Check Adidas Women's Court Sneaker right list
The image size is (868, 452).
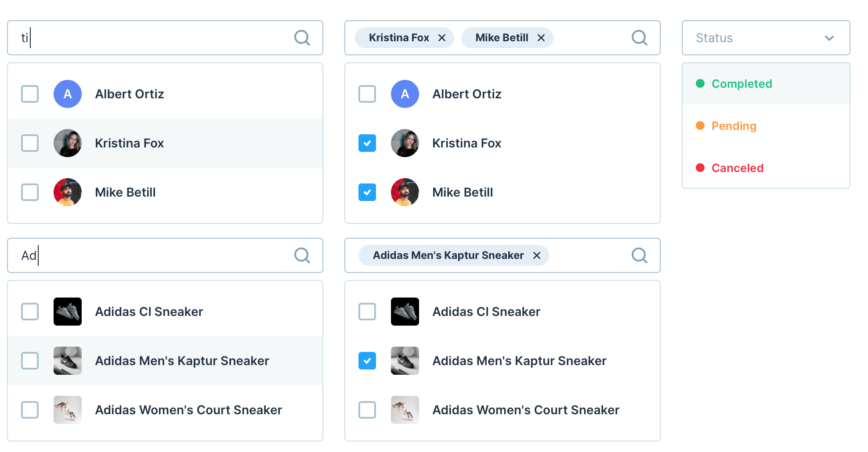tap(367, 410)
